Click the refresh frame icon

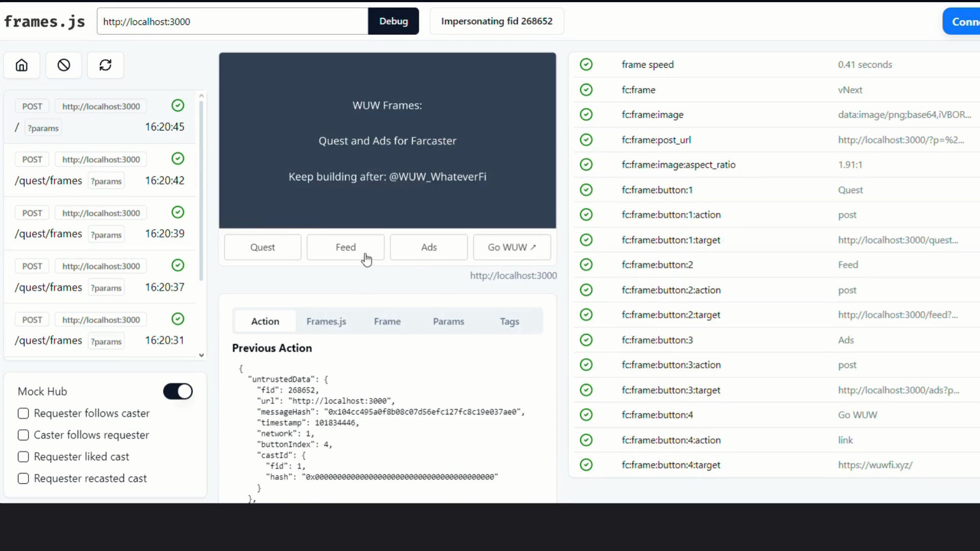tap(105, 65)
